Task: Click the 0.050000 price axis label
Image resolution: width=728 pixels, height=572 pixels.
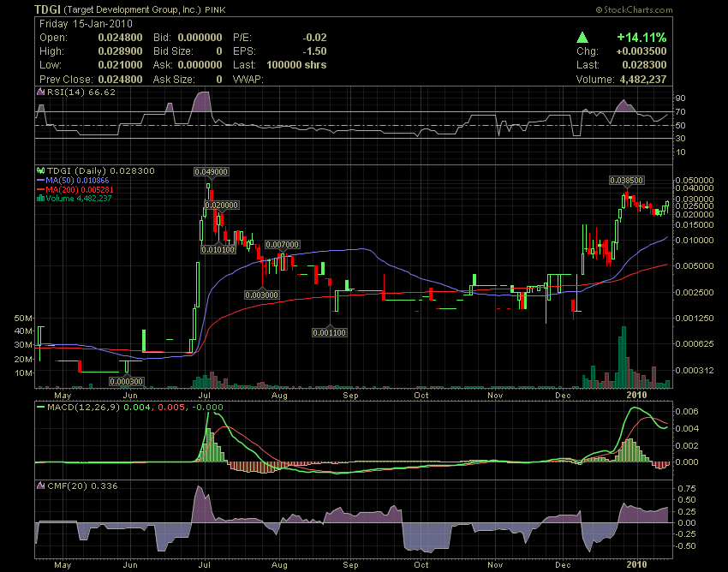Action: [x=695, y=180]
